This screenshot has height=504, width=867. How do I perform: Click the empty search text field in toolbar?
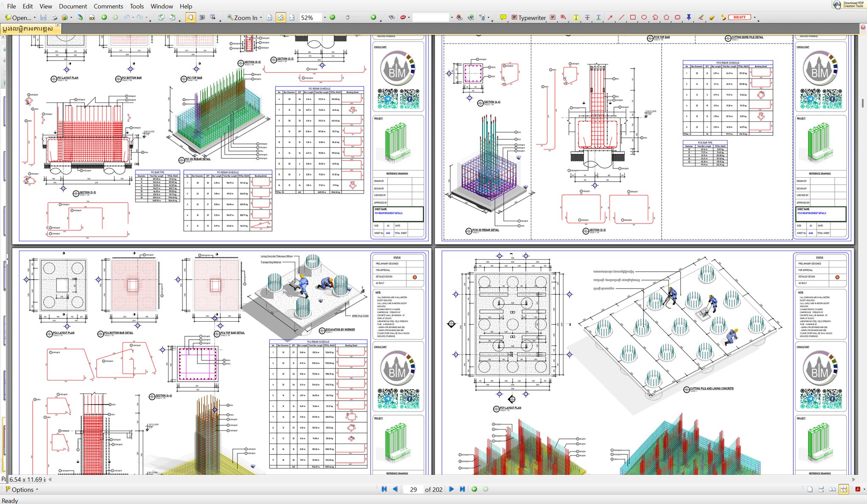pos(431,17)
